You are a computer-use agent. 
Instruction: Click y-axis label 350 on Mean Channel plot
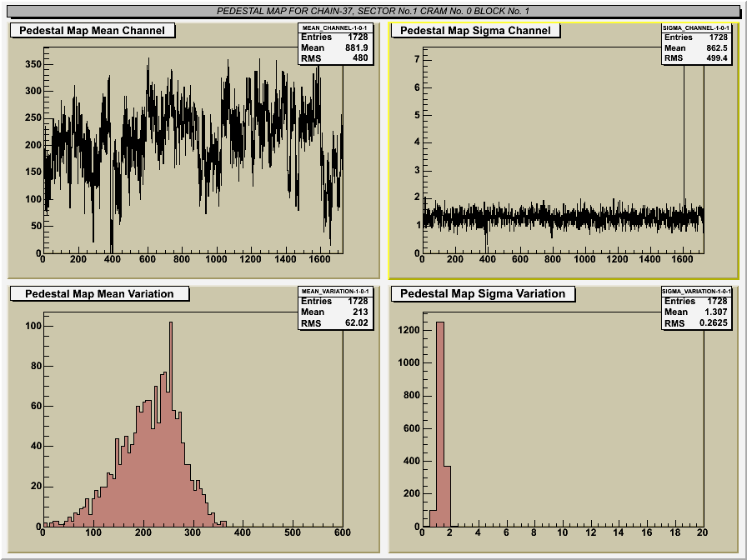(33, 64)
